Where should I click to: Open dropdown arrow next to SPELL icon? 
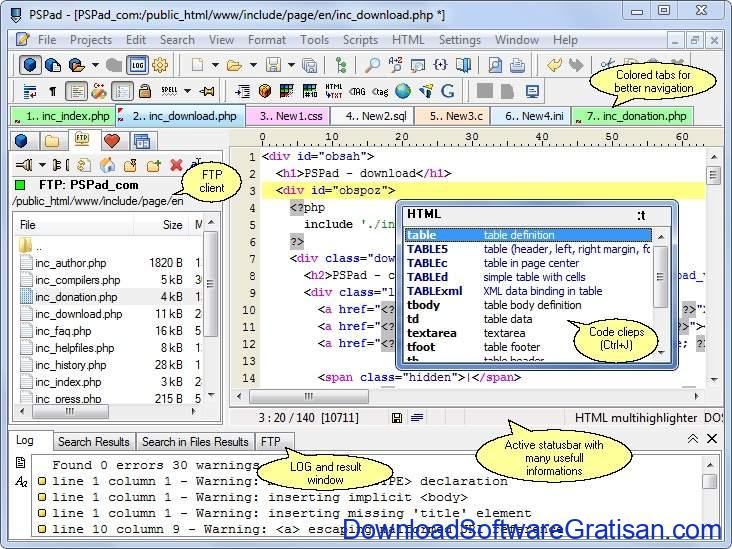(x=187, y=91)
